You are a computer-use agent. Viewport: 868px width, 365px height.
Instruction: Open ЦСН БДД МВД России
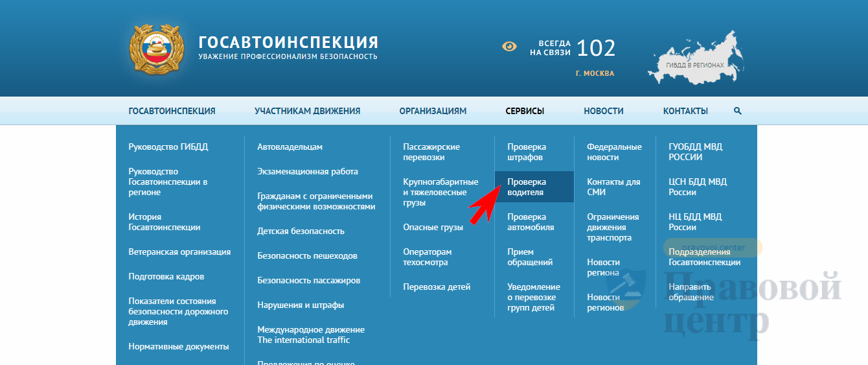pos(698,187)
